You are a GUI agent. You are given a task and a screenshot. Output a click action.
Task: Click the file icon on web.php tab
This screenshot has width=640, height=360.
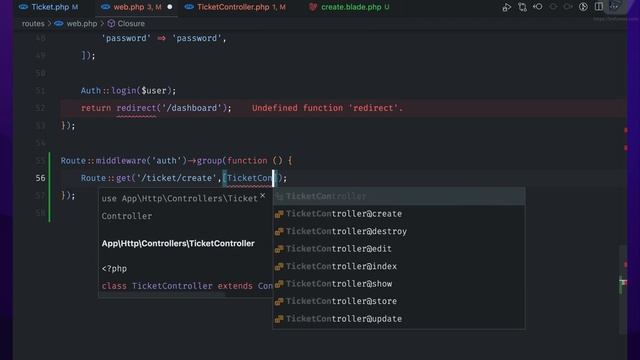coord(105,7)
